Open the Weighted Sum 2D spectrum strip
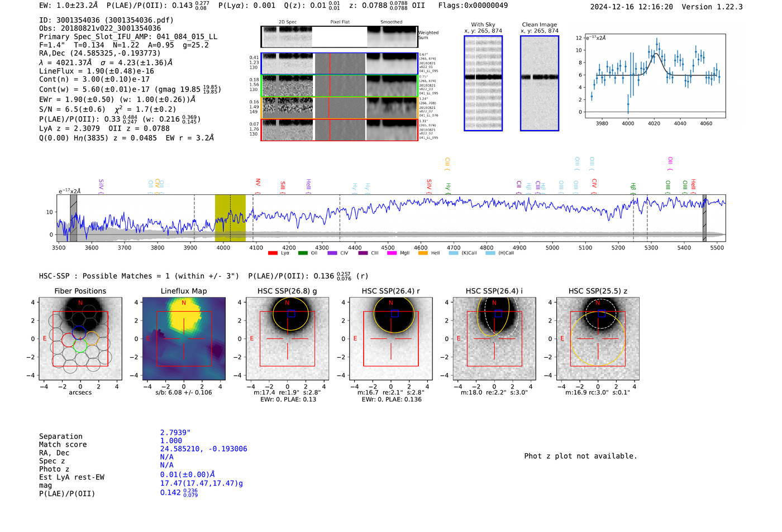 [x=339, y=37]
